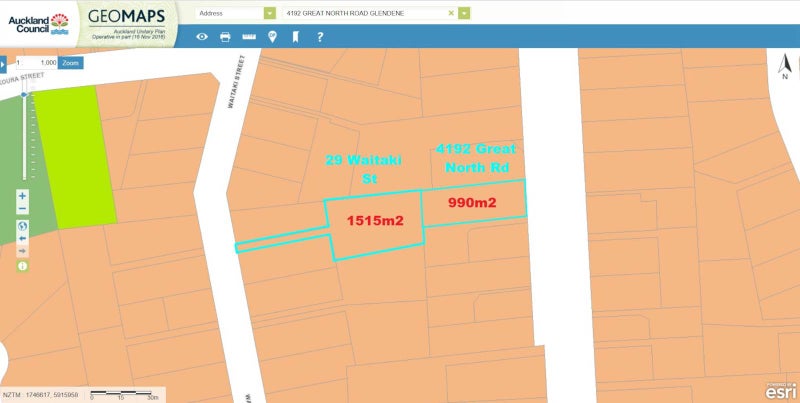The width and height of the screenshot is (800, 403).
Task: Open the bookmarks tool
Action: (295, 37)
